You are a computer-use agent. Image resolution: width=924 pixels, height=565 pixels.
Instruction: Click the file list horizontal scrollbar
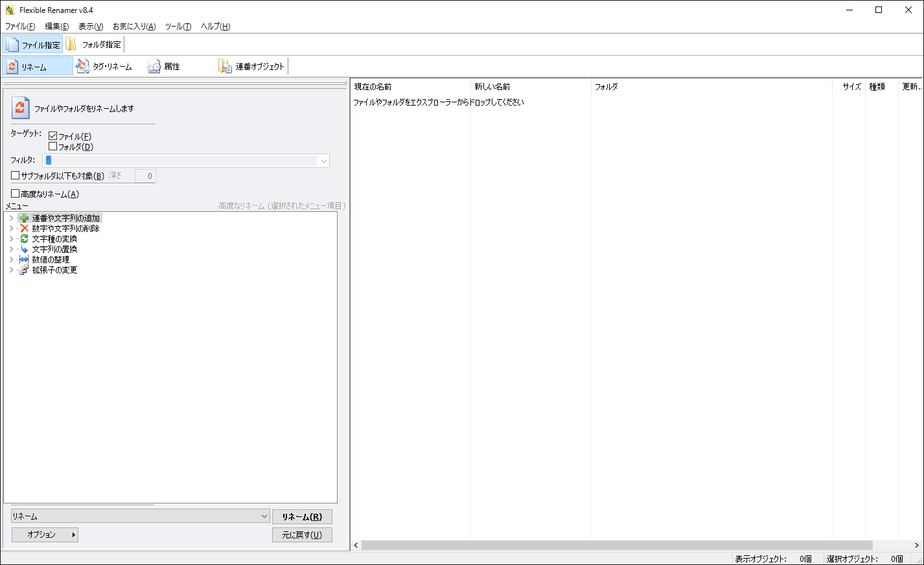[x=616, y=545]
